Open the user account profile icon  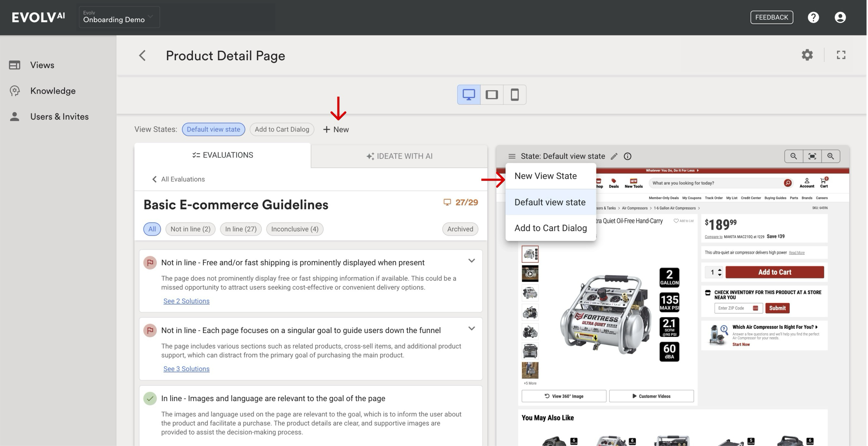pyautogui.click(x=840, y=17)
